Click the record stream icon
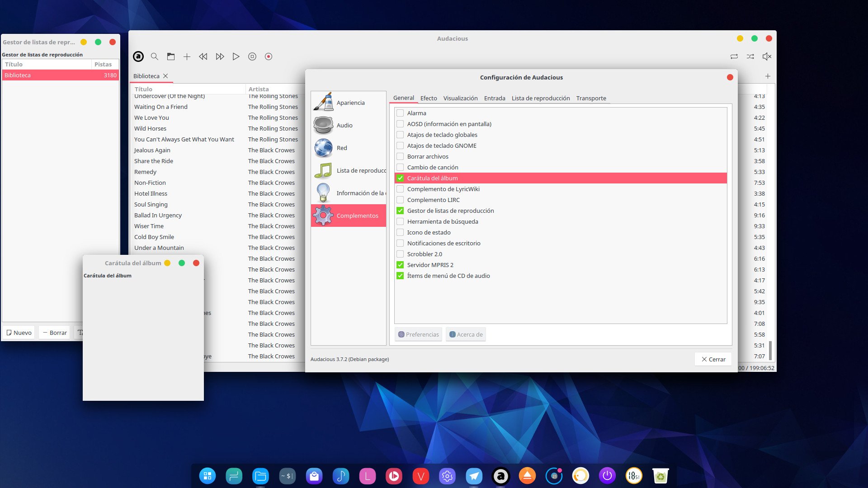 pos(269,56)
